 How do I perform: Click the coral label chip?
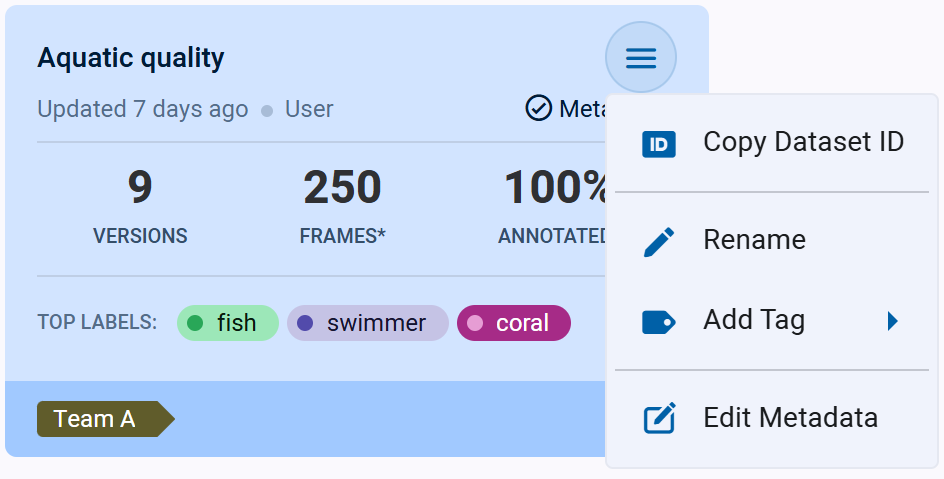513,323
